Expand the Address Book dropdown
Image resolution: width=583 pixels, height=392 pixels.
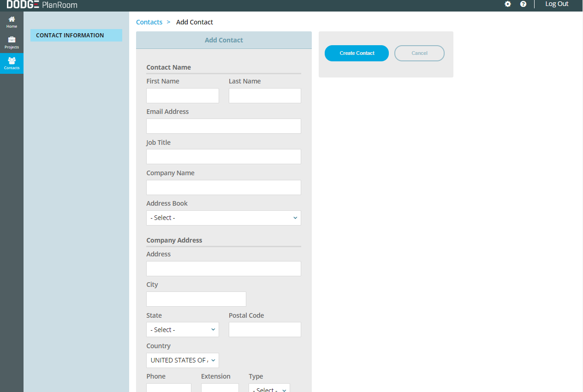pos(223,218)
